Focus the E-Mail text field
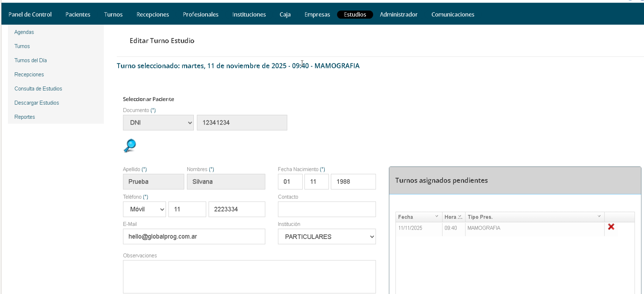Image resolution: width=644 pixels, height=294 pixels. (x=194, y=237)
